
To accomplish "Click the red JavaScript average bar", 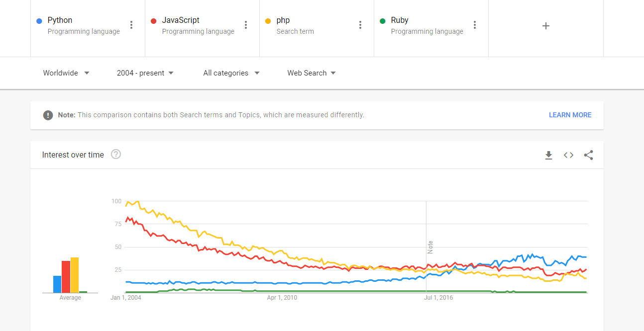I will [x=66, y=277].
